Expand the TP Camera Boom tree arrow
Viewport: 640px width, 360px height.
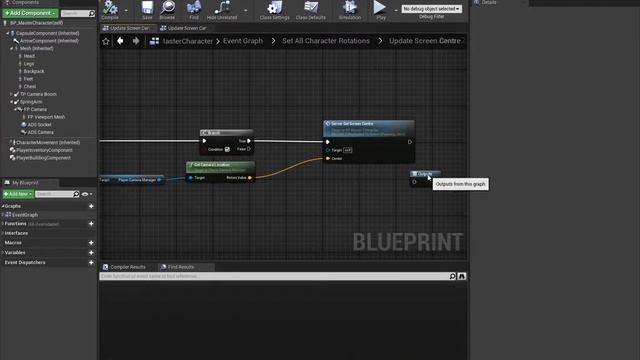coord(11,94)
